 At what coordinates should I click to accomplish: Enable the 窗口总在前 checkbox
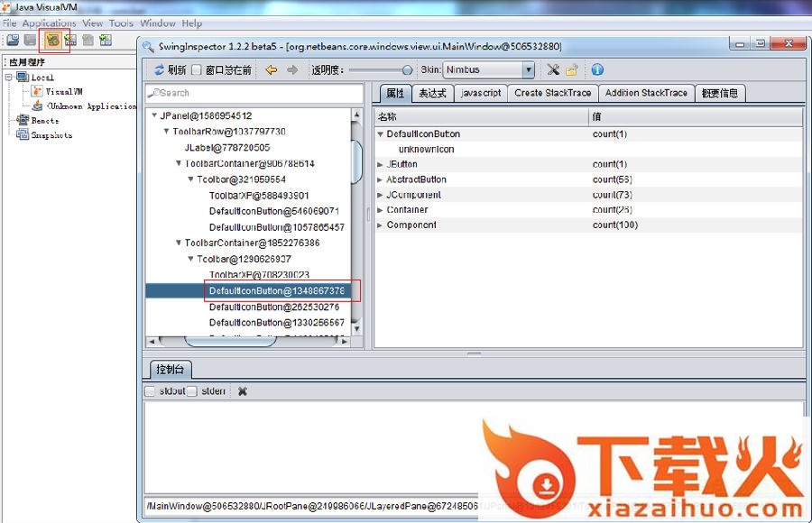coord(197,70)
